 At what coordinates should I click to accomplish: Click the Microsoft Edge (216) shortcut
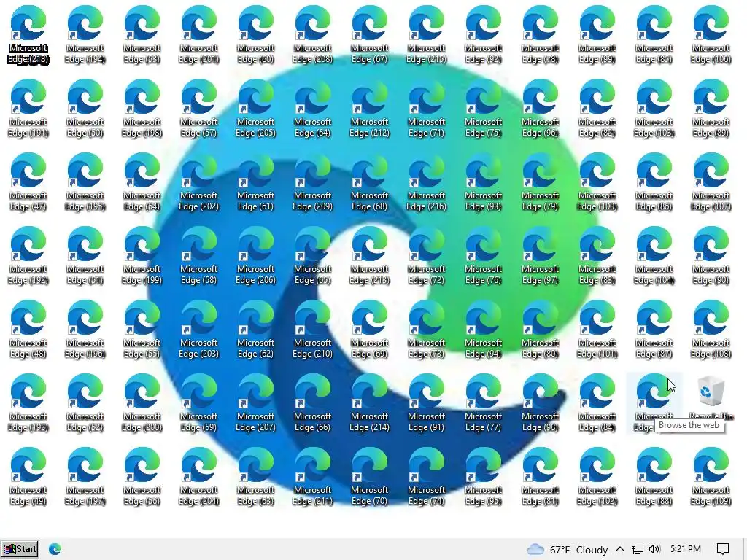(426, 182)
